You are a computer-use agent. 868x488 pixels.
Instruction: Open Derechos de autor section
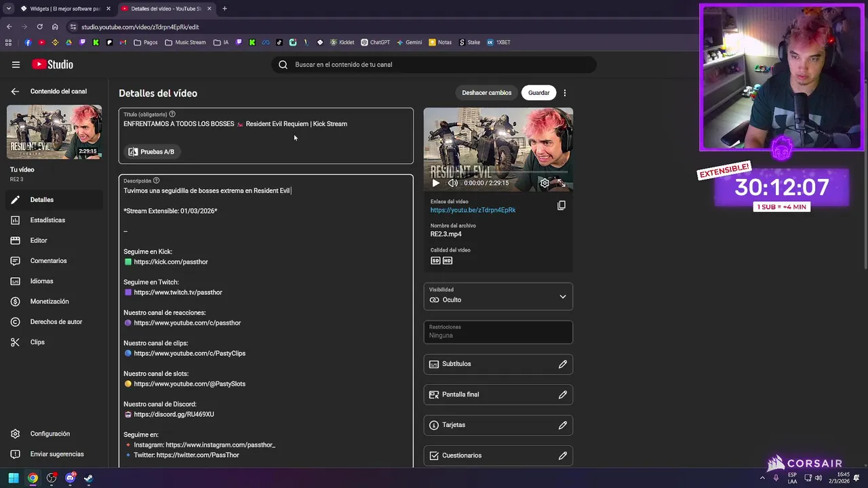(54, 322)
